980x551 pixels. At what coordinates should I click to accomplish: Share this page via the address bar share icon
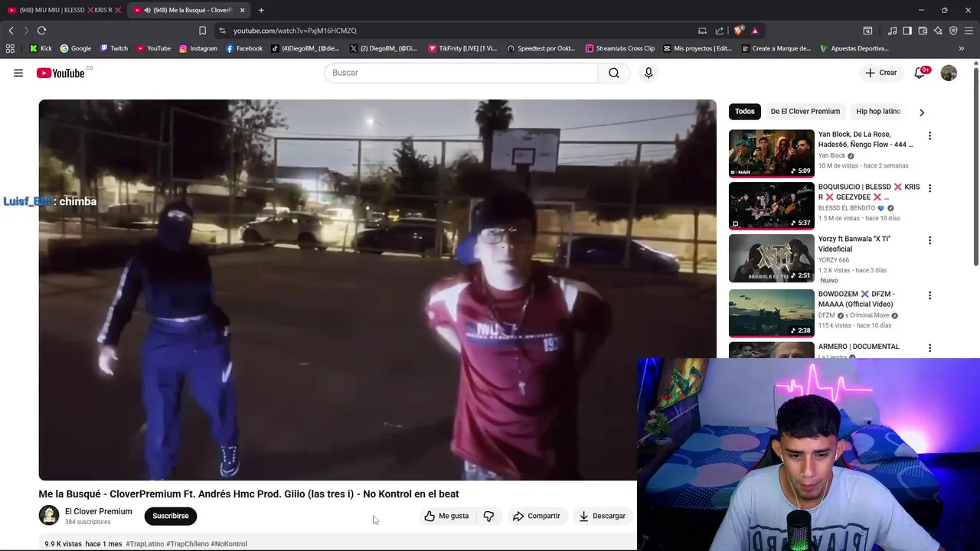720,31
